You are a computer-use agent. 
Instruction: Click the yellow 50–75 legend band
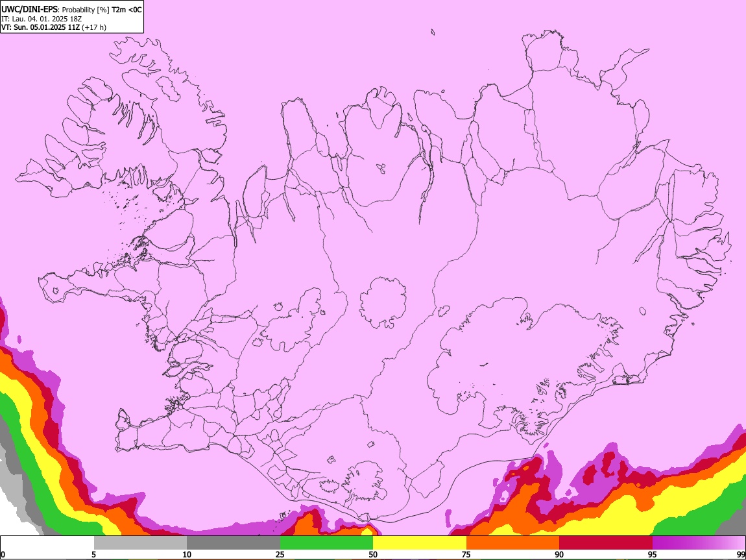pos(420,543)
